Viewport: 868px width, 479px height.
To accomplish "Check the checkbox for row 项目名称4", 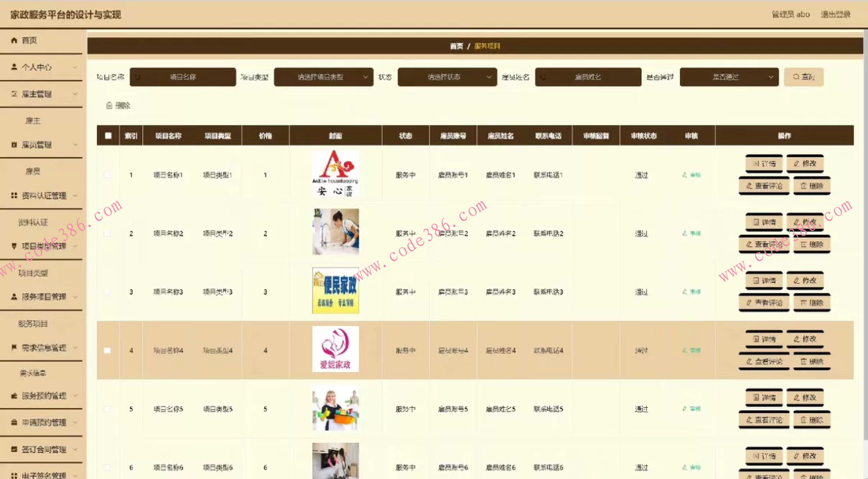I will [108, 350].
